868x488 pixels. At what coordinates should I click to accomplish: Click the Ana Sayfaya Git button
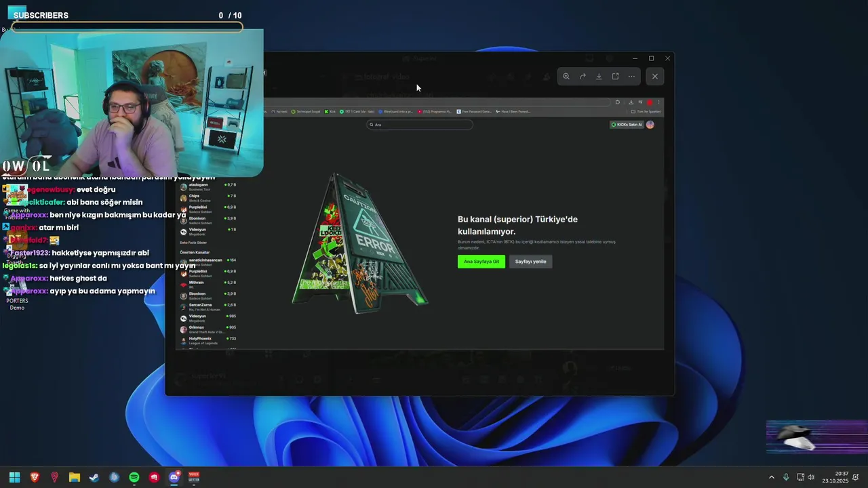481,262
